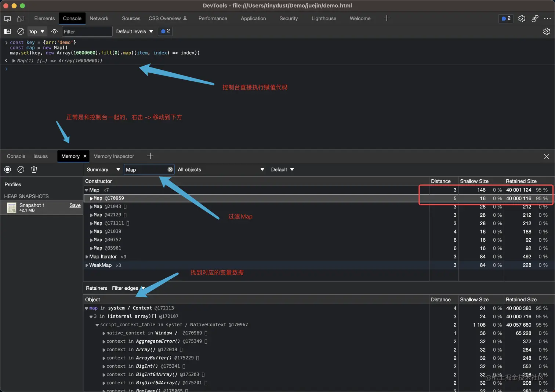Open the Sources tab
The width and height of the screenshot is (555, 392).
pyautogui.click(x=131, y=18)
